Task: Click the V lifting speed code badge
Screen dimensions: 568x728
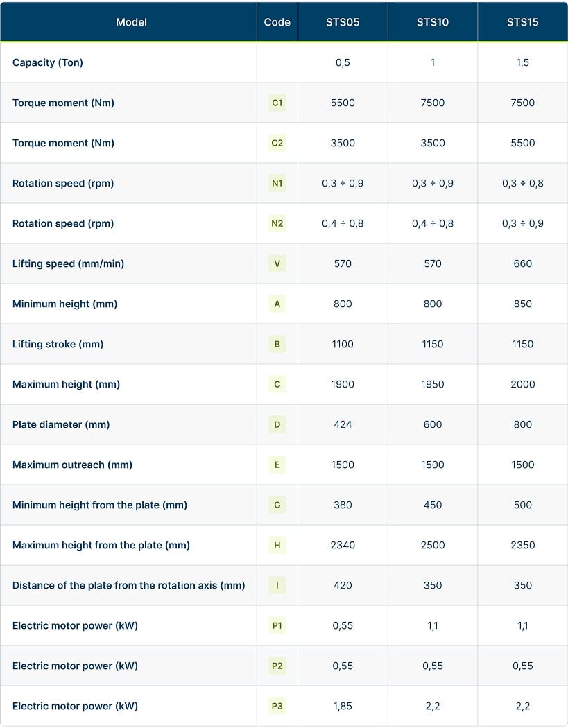Action: (277, 263)
